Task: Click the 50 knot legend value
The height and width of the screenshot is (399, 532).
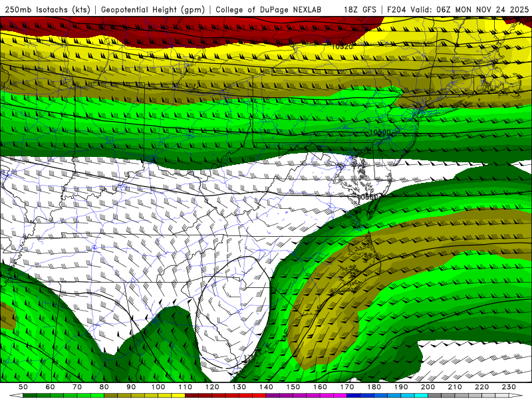Action: pyautogui.click(x=23, y=387)
